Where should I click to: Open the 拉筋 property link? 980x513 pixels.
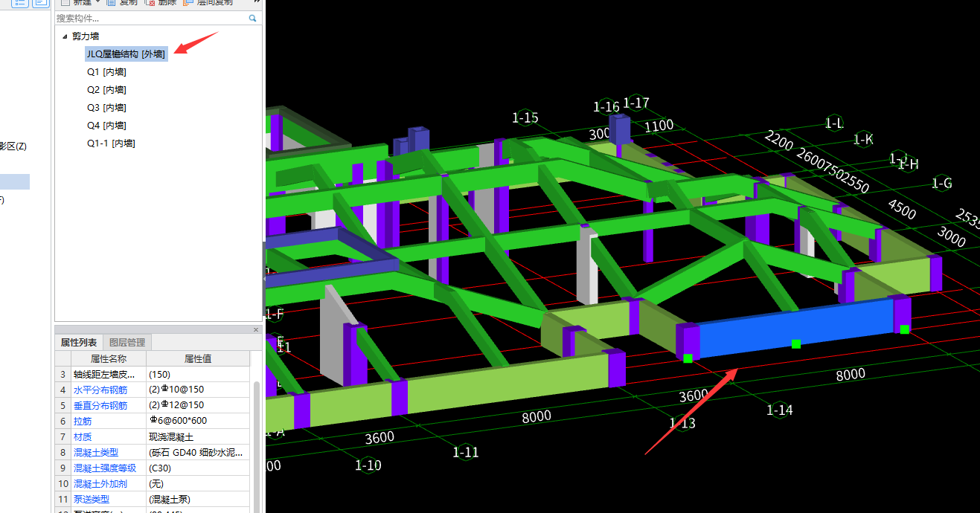82,421
